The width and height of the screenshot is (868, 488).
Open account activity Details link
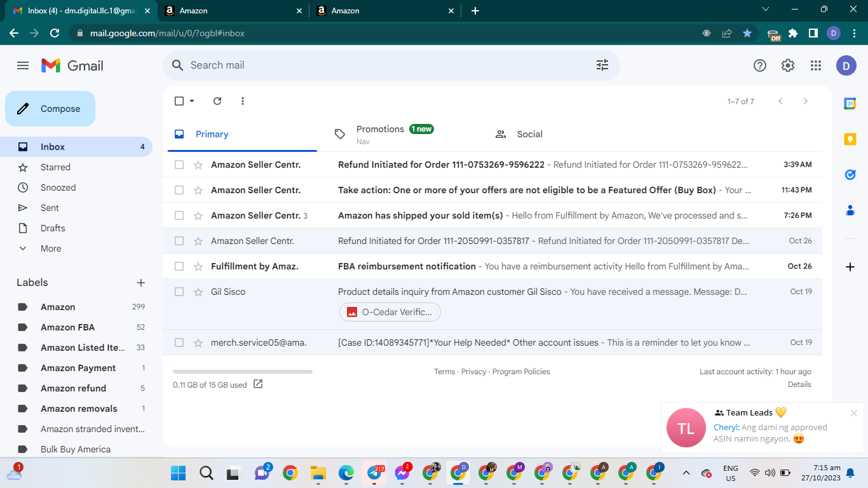799,384
